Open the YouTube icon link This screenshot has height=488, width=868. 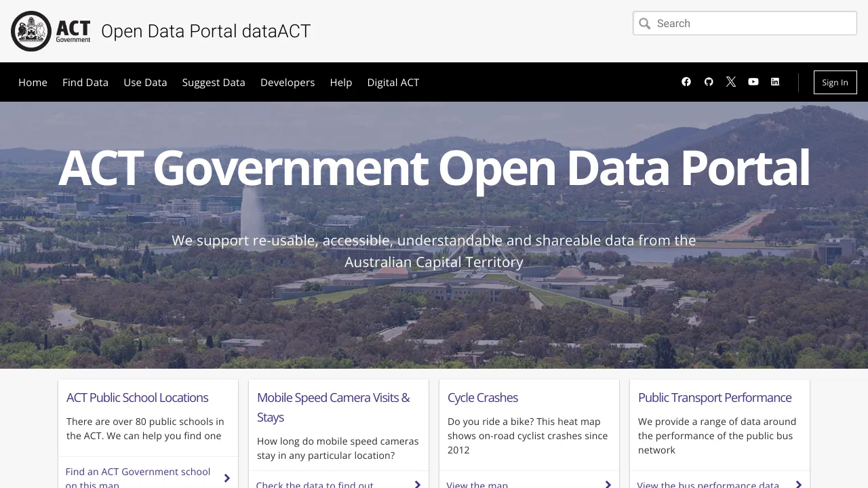point(753,82)
